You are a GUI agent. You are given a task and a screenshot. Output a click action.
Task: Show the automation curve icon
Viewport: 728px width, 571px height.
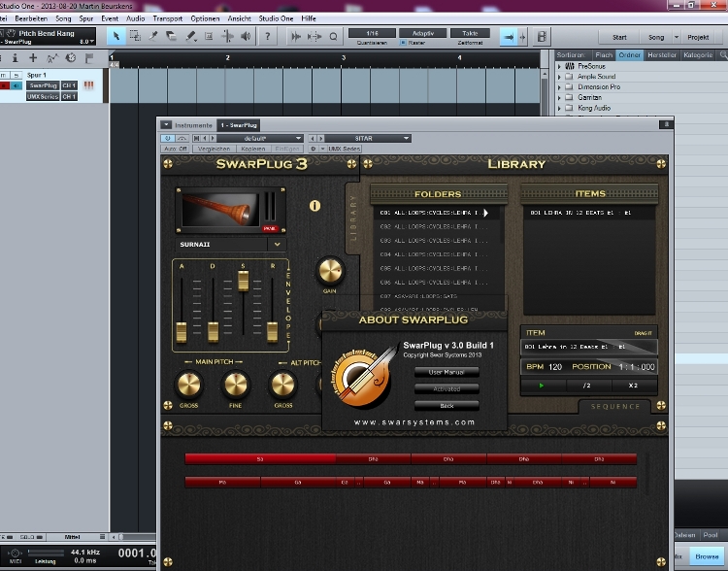52,57
